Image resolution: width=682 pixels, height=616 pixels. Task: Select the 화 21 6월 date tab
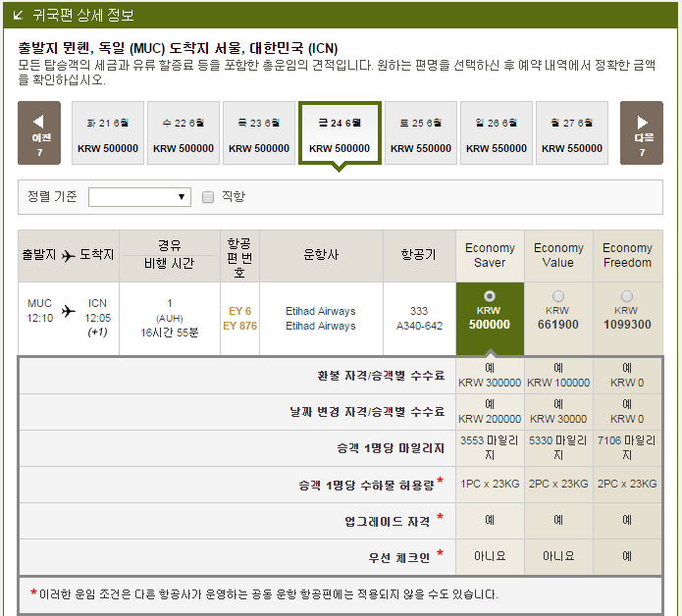[108, 133]
